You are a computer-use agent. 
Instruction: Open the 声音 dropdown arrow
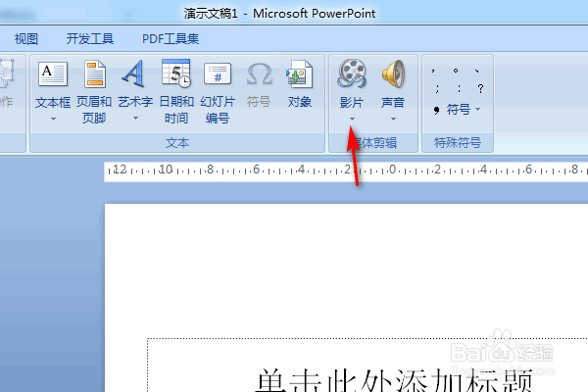coord(393,119)
